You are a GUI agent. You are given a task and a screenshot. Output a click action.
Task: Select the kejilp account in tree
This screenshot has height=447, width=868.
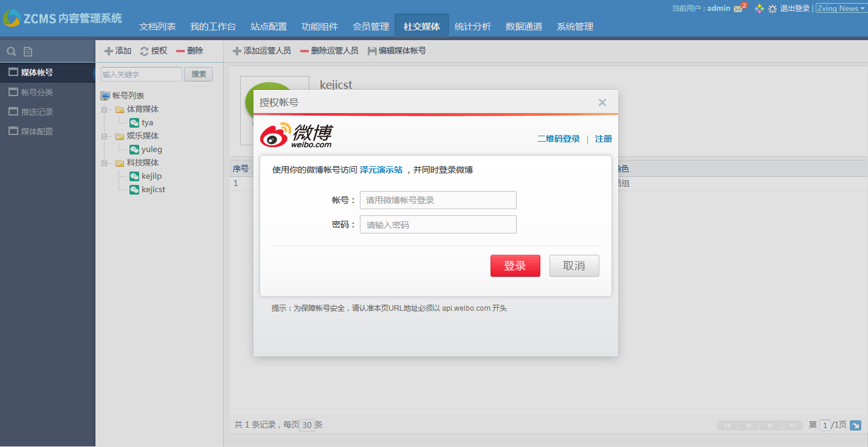pyautogui.click(x=151, y=176)
